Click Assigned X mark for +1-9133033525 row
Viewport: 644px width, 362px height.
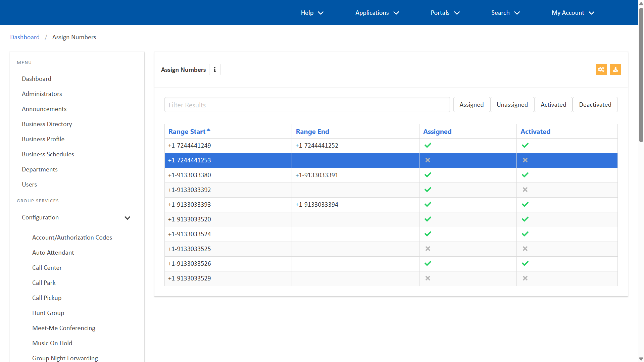428,249
